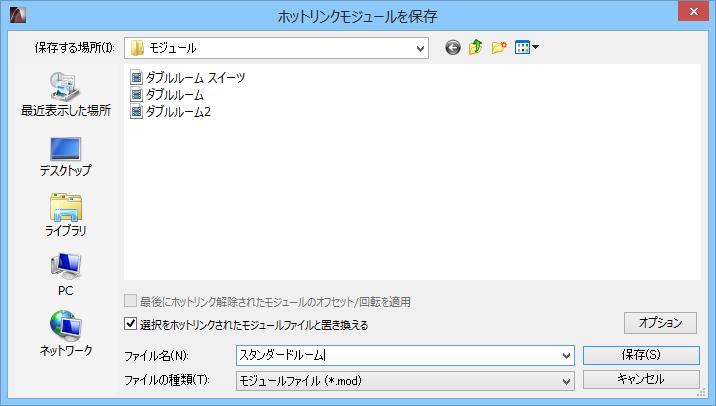This screenshot has width=716, height=406.
Task: Click the resize grip at dialog corner
Action: coord(701,392)
